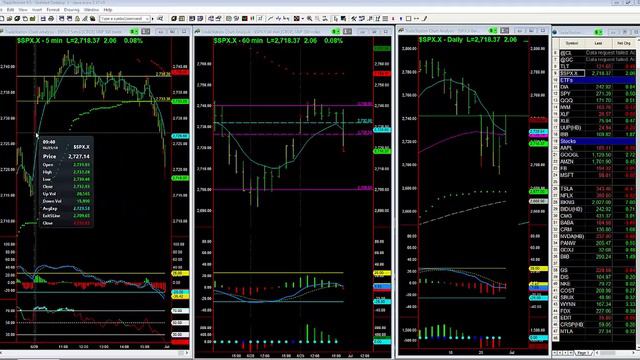640x360 pixels.
Task: Select the XLF symbol in watchlist
Action: point(565,114)
